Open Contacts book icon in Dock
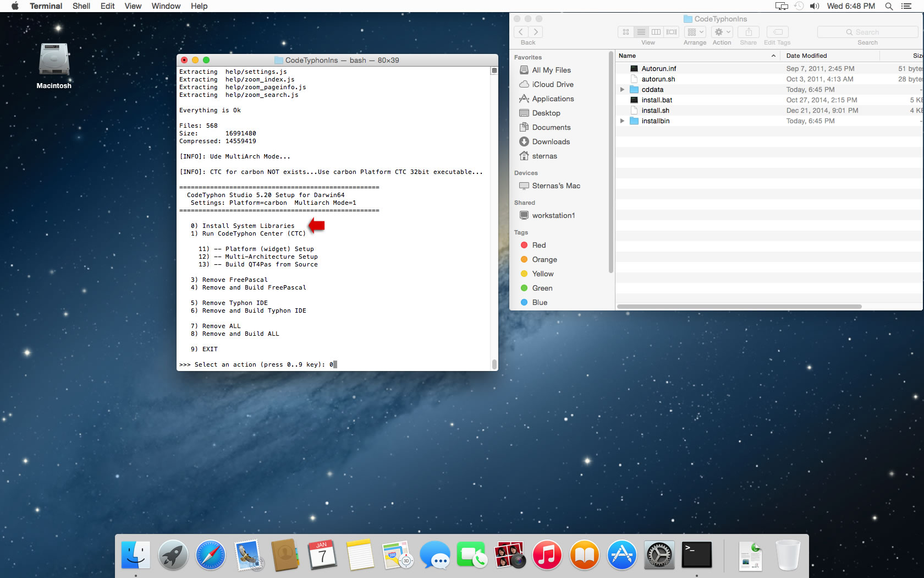 [285, 554]
